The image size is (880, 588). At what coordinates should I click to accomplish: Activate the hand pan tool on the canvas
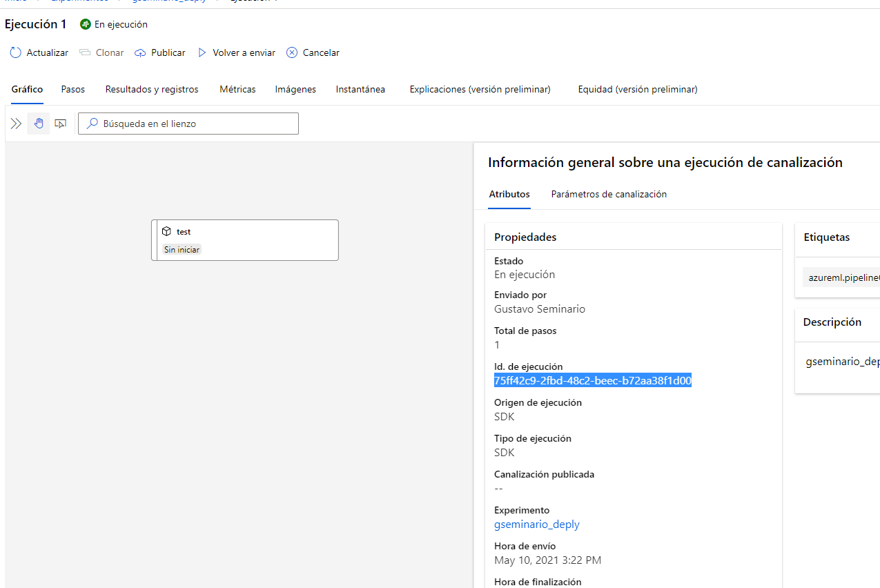(x=38, y=123)
